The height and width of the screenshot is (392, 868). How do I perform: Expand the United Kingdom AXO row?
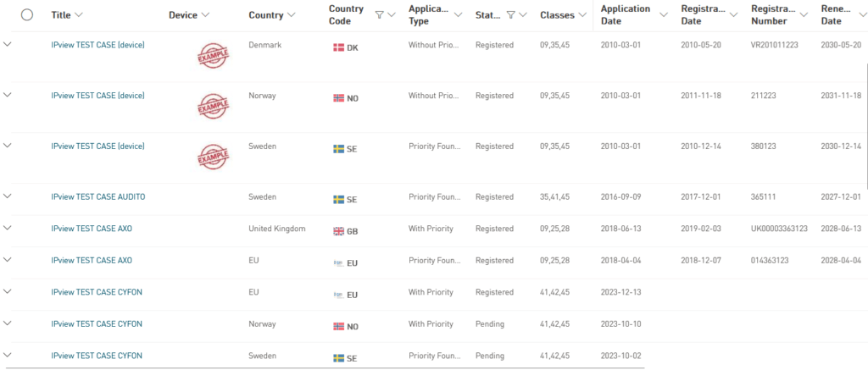click(8, 228)
